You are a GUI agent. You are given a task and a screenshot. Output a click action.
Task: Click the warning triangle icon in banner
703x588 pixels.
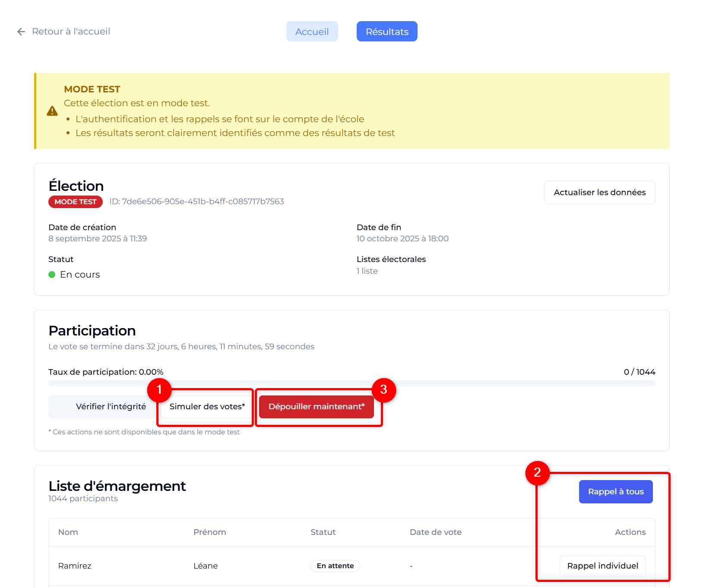[x=52, y=111]
